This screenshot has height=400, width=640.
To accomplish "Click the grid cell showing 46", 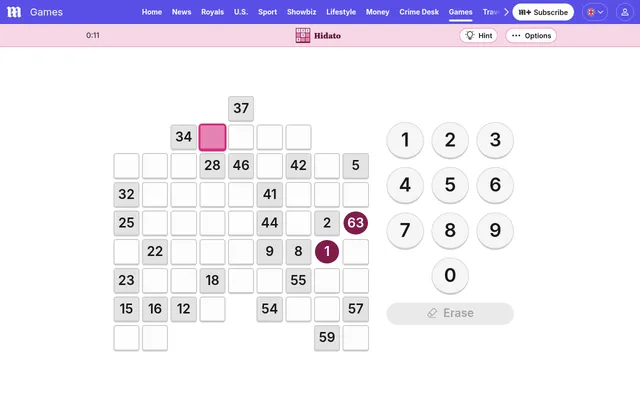I will pos(241,166).
